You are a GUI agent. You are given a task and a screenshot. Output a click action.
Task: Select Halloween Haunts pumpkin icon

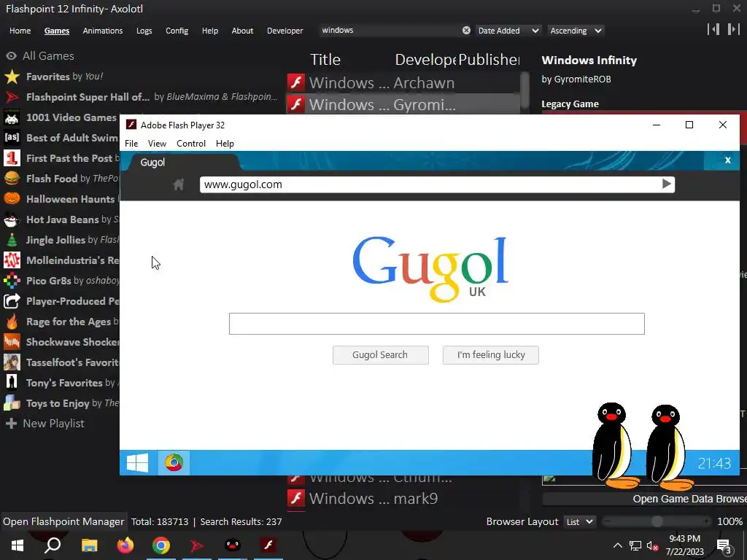click(12, 199)
